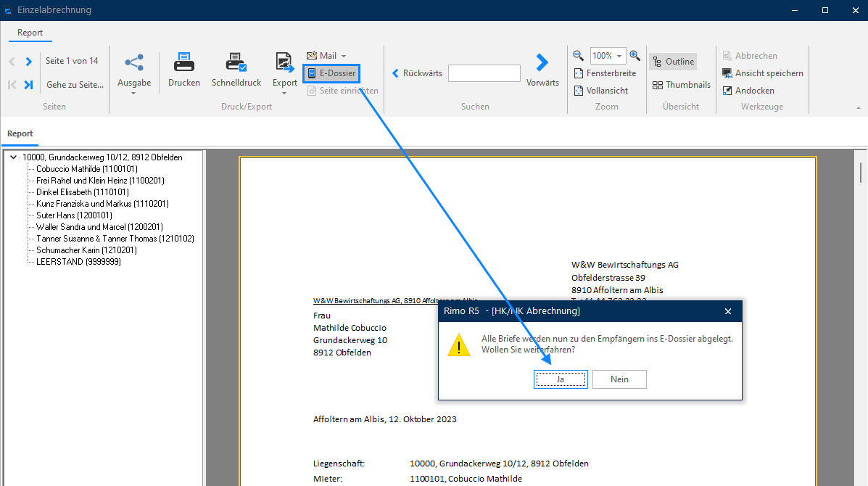This screenshot has height=486, width=868.
Task: Click Nein in the dialog
Action: [x=619, y=379]
